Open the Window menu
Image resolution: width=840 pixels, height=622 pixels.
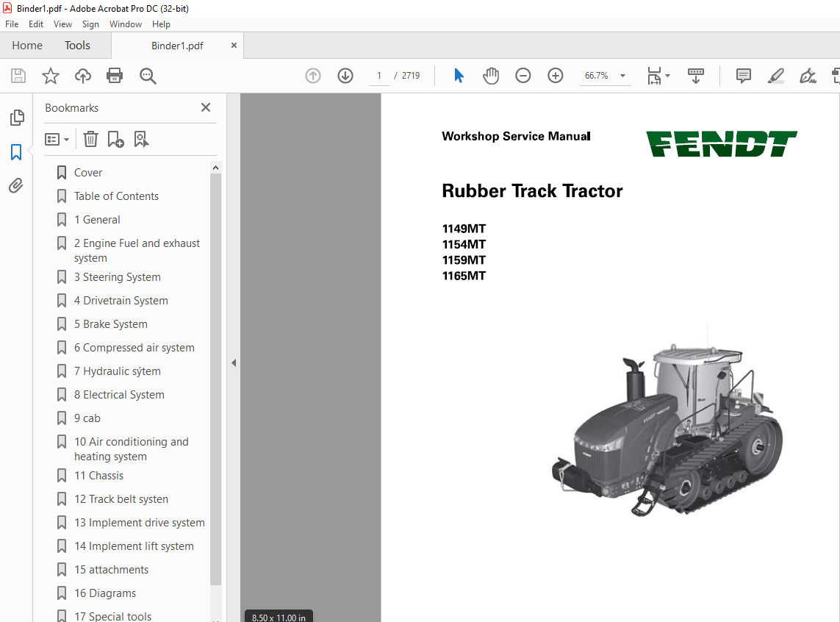tap(126, 24)
